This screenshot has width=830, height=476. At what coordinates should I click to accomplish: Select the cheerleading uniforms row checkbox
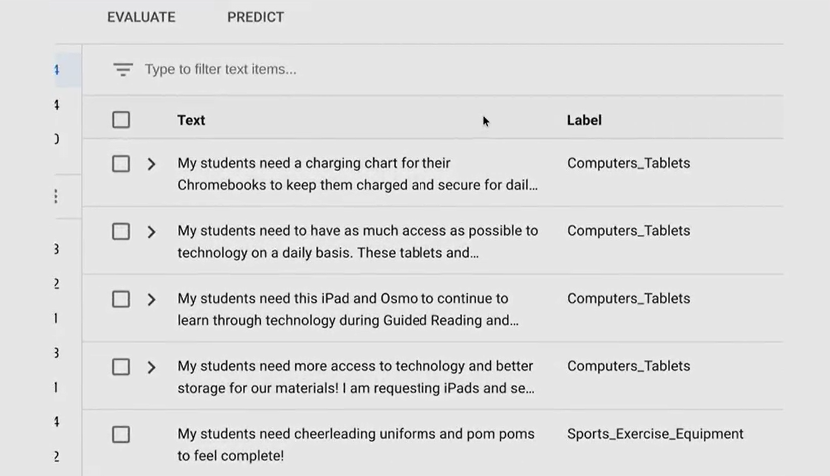pos(121,434)
